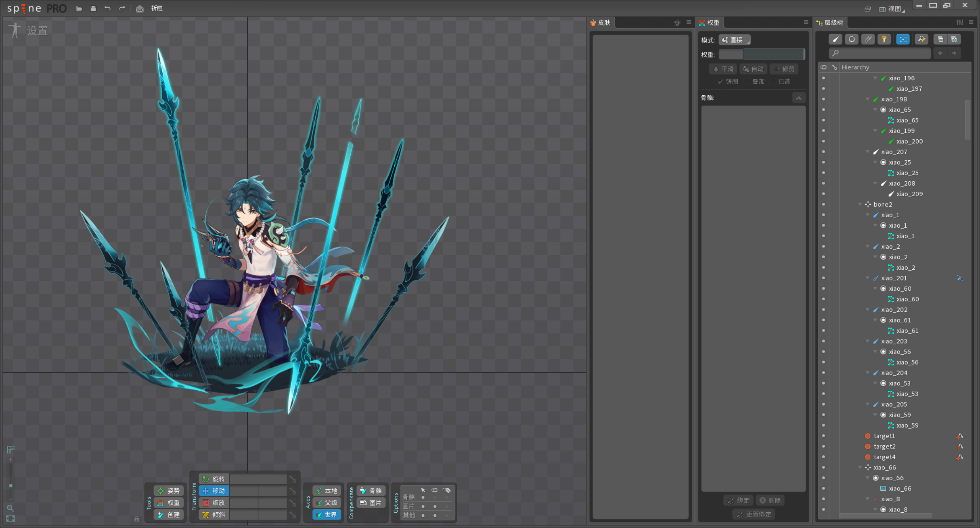Click the hierarchy search field
Image resolution: width=980 pixels, height=528 pixels.
click(x=880, y=53)
